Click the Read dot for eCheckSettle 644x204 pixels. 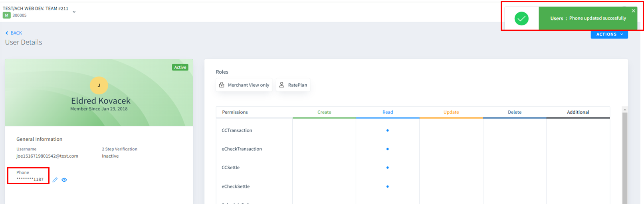click(388, 186)
